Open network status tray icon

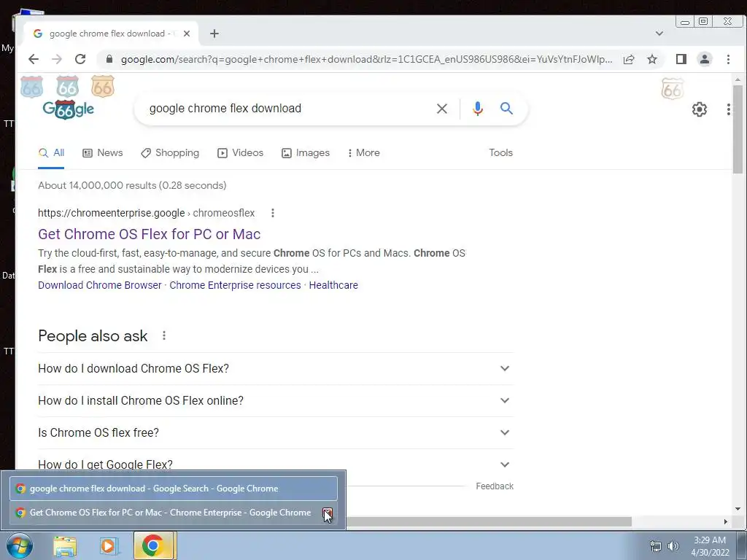[656, 546]
